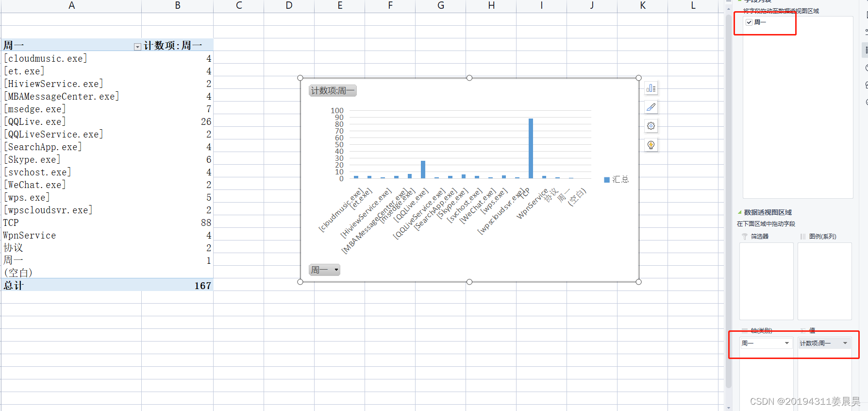Select column I header
The height and width of the screenshot is (411, 868).
coord(541,5)
